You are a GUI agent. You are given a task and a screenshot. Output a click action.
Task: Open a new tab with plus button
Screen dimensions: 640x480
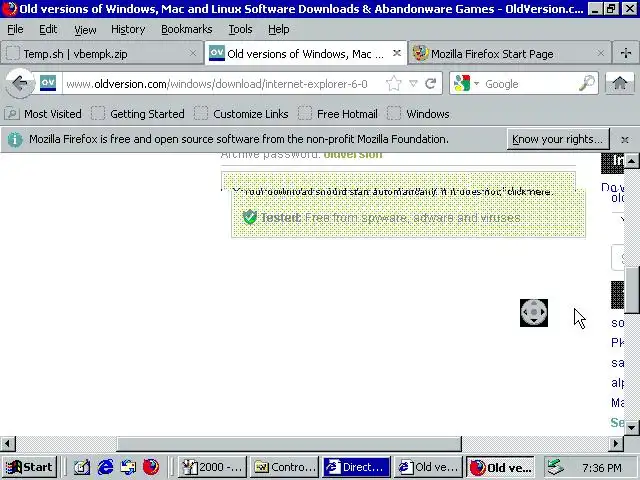[x=626, y=53]
